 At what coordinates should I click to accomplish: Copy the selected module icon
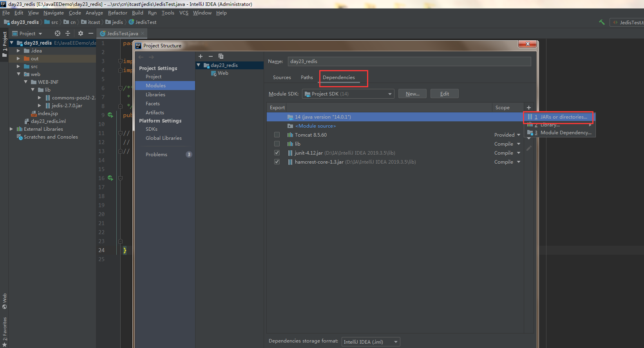point(221,56)
